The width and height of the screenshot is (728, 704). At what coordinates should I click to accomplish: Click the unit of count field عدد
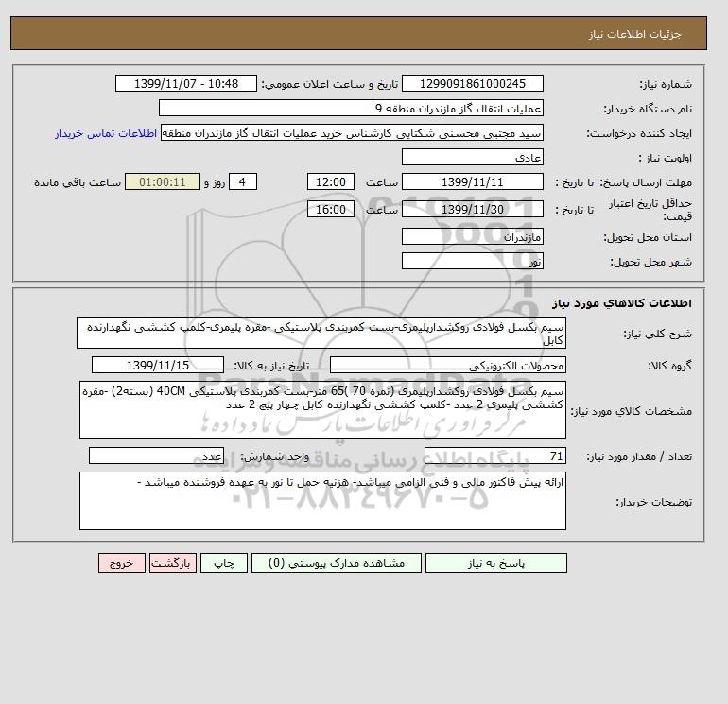coord(156,455)
